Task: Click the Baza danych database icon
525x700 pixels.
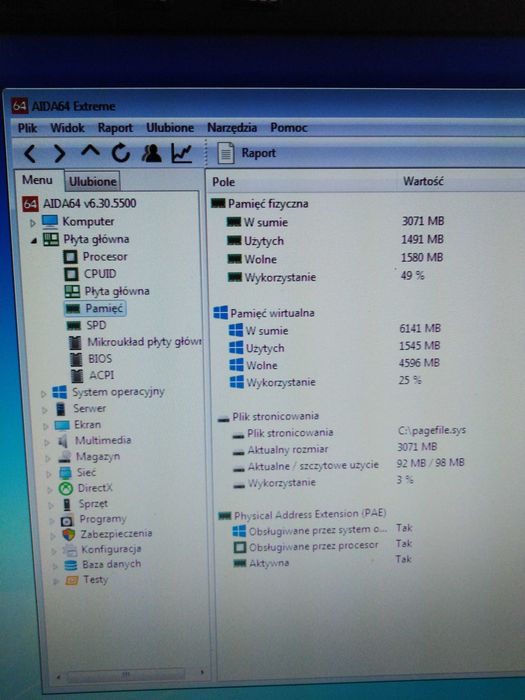Action: pos(71,565)
